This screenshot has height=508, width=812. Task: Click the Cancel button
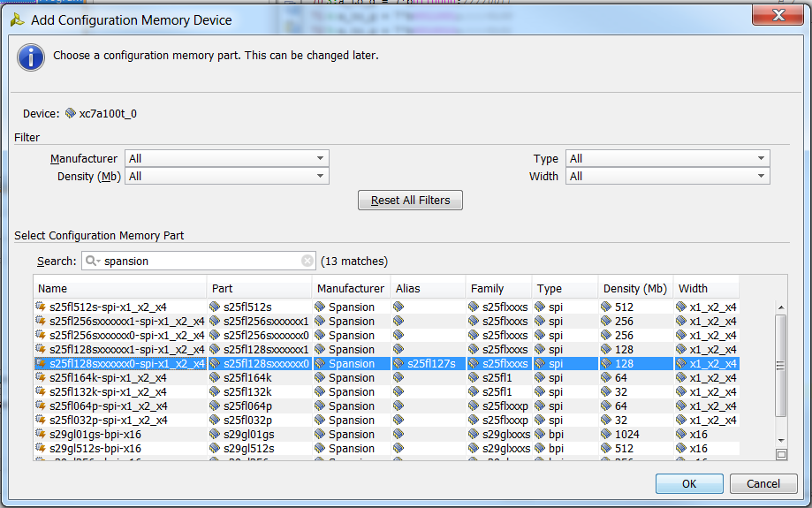[763, 483]
